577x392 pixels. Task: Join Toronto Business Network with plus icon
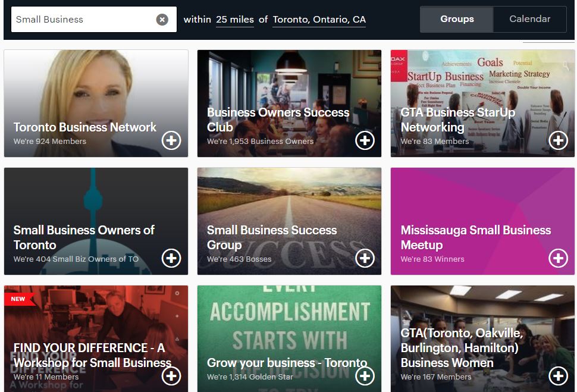[x=171, y=140]
